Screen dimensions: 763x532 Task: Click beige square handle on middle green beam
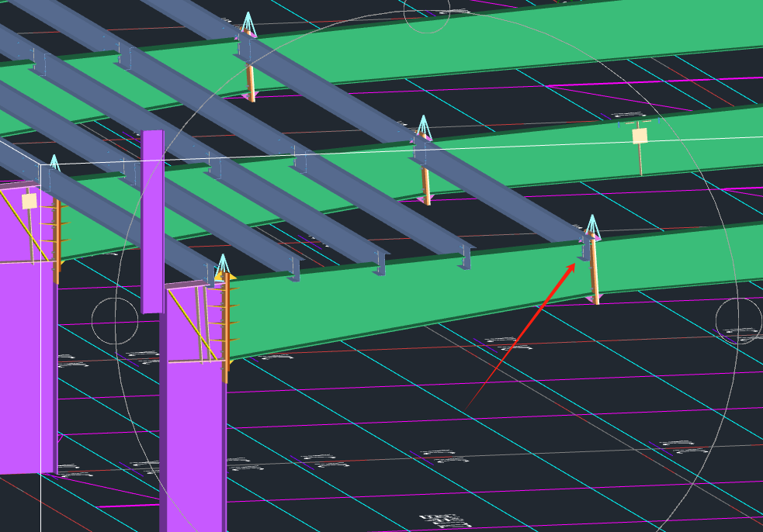pos(640,136)
